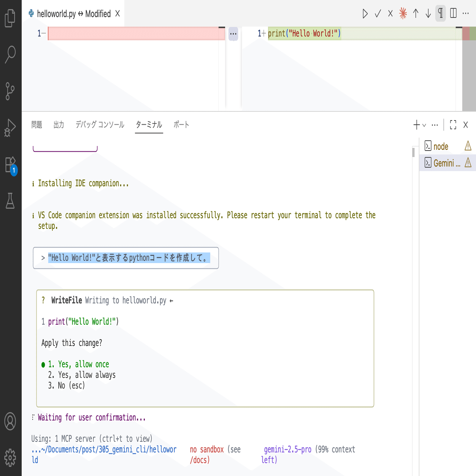Viewport: 476px width, 476px height.
Task: Switch to the 出力 panel tab
Action: (x=59, y=125)
